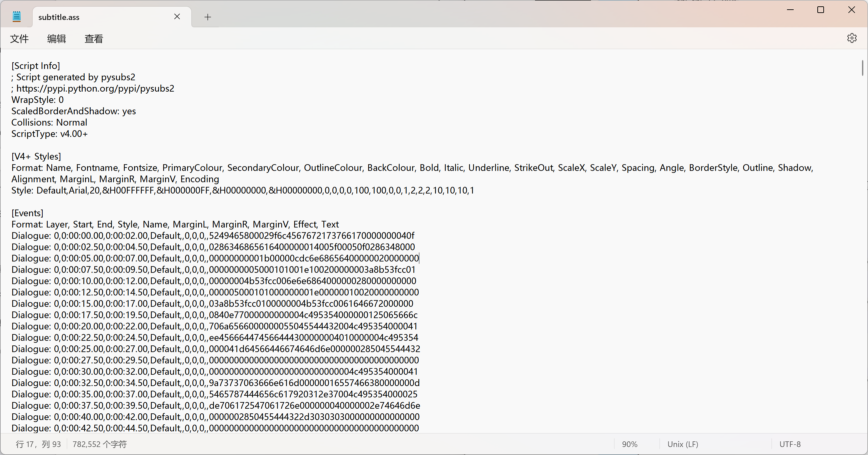Viewport: 868px width, 455px height.
Task: Place cursor on the [Events] header
Action: point(28,213)
